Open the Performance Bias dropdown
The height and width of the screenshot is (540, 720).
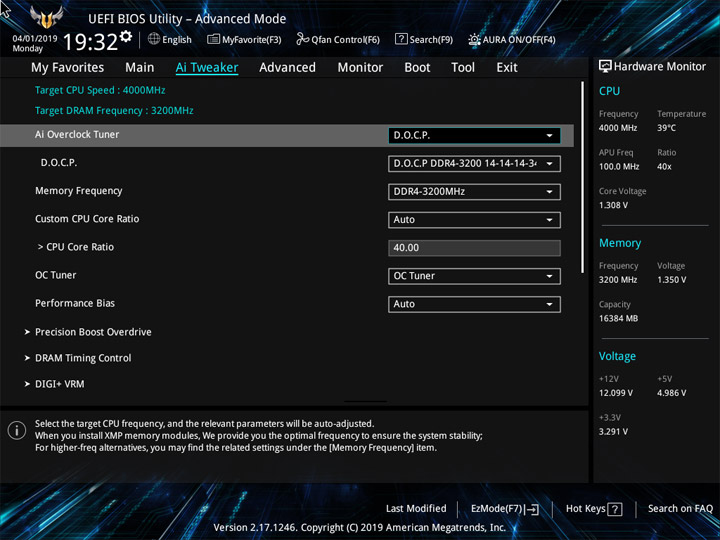click(474, 304)
